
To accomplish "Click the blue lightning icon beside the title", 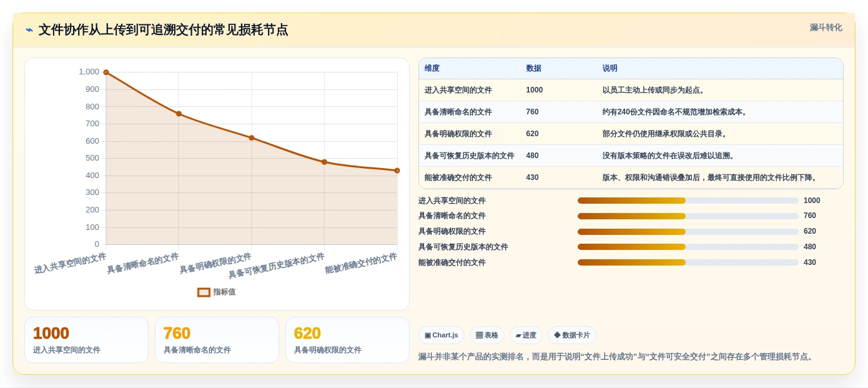I will (x=29, y=30).
